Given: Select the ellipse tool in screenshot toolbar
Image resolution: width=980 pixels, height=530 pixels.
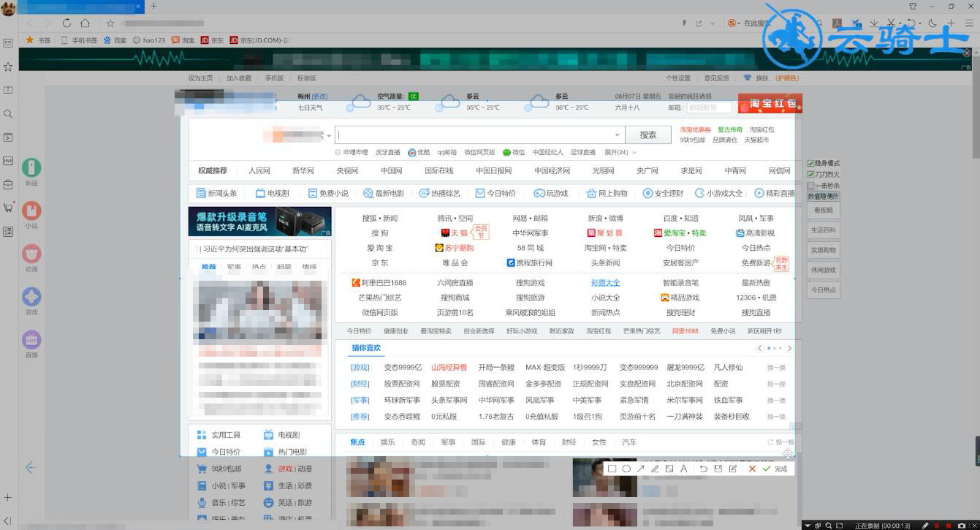Looking at the screenshot, I should [x=626, y=469].
